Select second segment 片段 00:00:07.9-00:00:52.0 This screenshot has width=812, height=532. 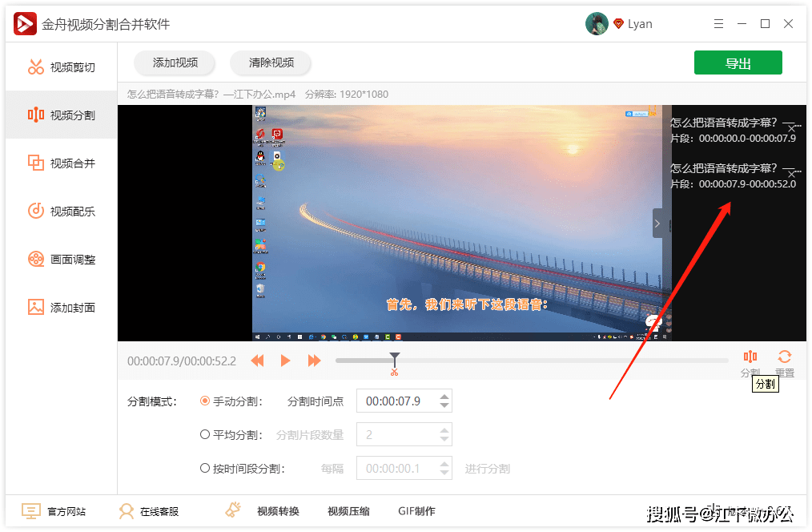tap(734, 175)
